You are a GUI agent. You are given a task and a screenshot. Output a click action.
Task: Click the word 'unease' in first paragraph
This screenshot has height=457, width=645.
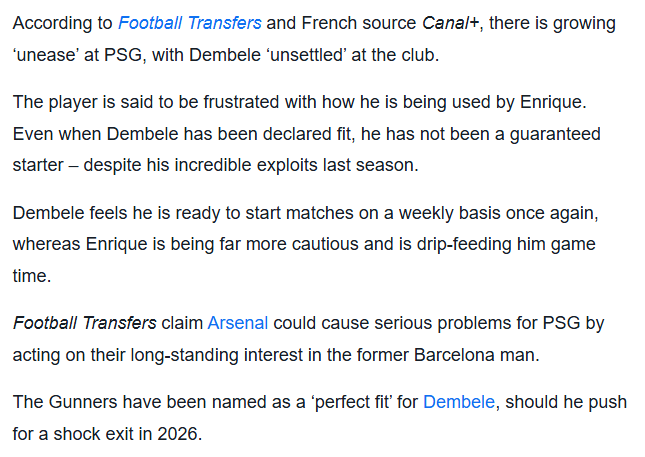43,54
